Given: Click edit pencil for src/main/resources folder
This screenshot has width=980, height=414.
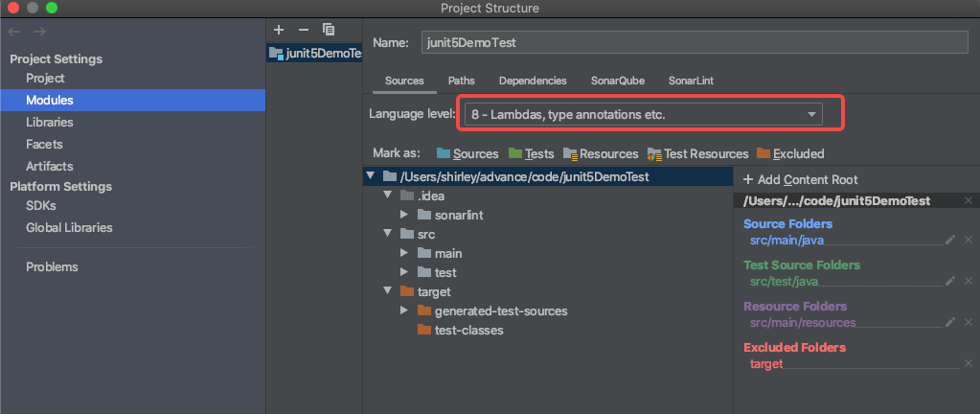Looking at the screenshot, I should [950, 323].
